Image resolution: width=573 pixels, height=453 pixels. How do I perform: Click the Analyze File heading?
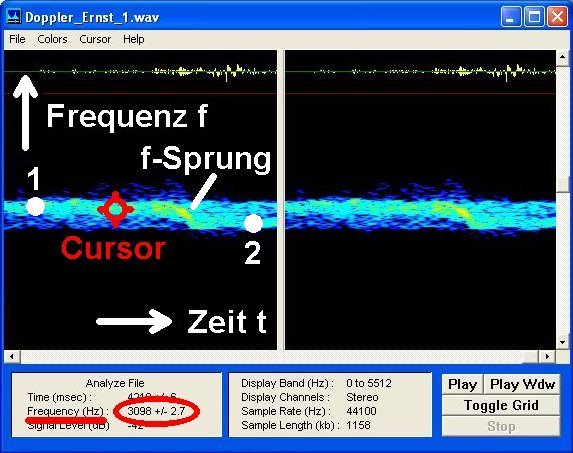[x=115, y=383]
